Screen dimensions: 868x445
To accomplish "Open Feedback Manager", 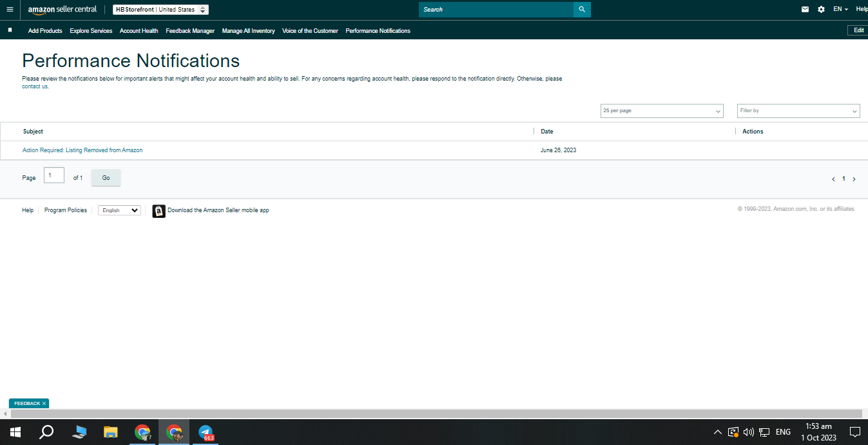I will [x=190, y=31].
